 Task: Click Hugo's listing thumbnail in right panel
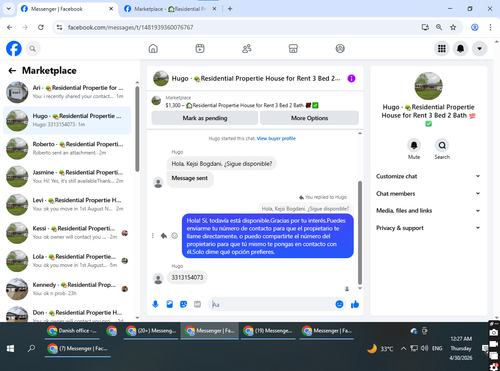pyautogui.click(x=428, y=86)
